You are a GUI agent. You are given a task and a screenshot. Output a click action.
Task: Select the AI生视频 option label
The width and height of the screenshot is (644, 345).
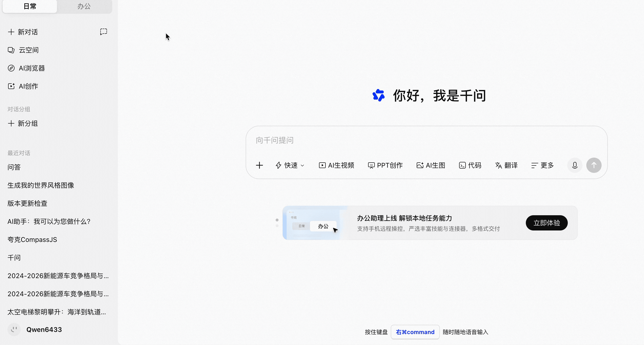[x=341, y=165]
